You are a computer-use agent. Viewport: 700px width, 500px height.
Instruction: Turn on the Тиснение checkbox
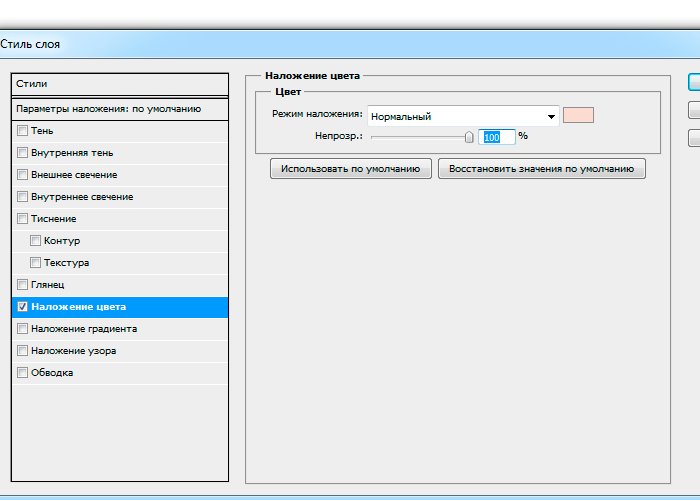[x=22, y=219]
